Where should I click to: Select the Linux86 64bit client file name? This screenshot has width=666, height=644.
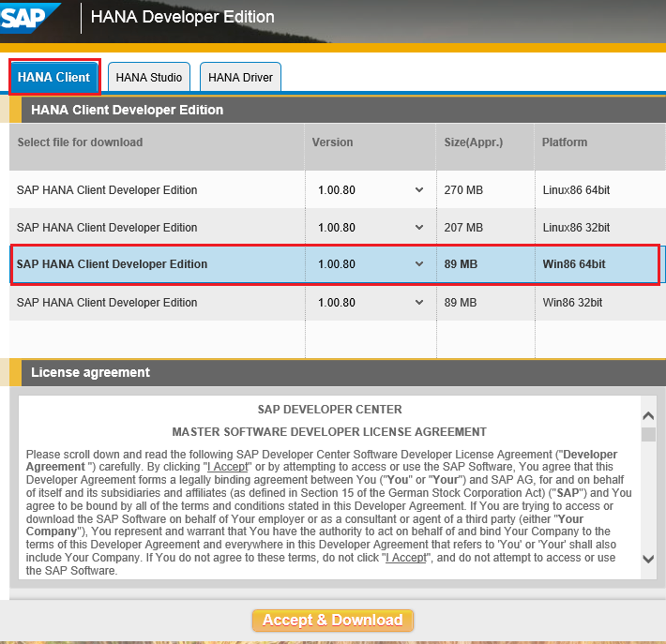coord(107,189)
